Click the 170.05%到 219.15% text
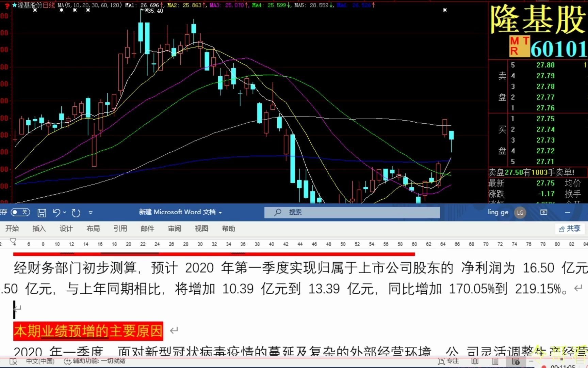Image resolution: width=588 pixels, height=368 pixels. (505, 289)
